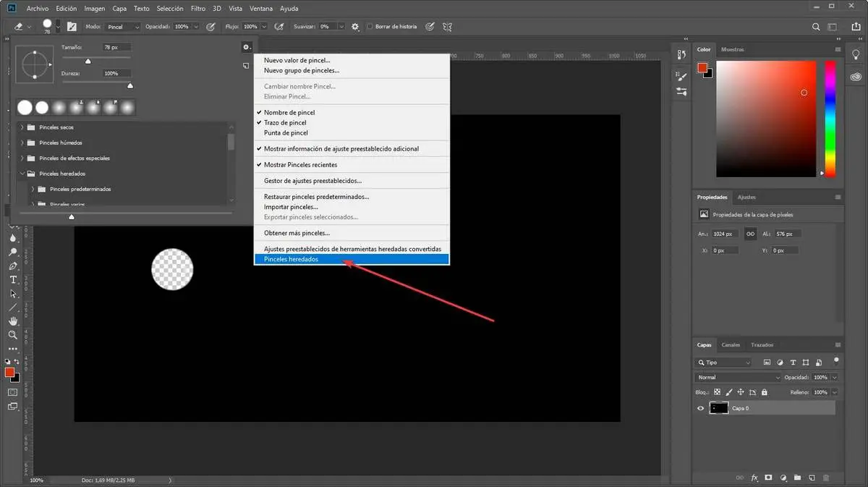Create new brush preset page icon

pyautogui.click(x=246, y=65)
